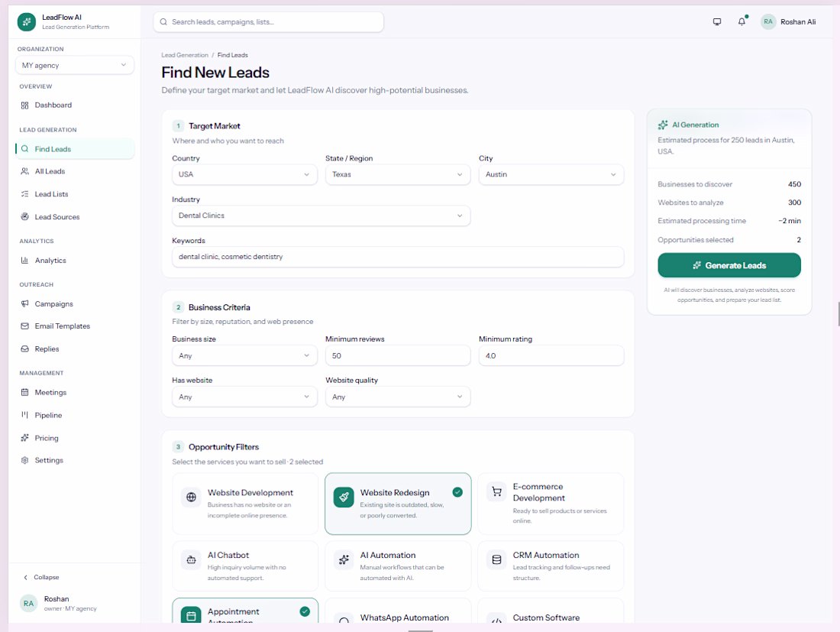
Task: Click the LeadFlow AI logo icon
Action: (x=26, y=22)
